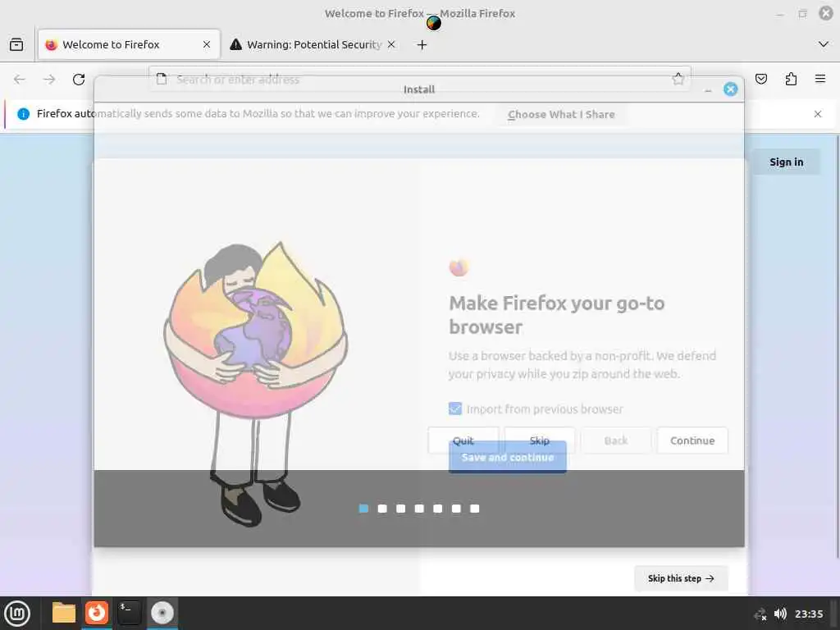This screenshot has width=840, height=630.
Task: Click the Firefox icon in taskbar
Action: click(97, 613)
